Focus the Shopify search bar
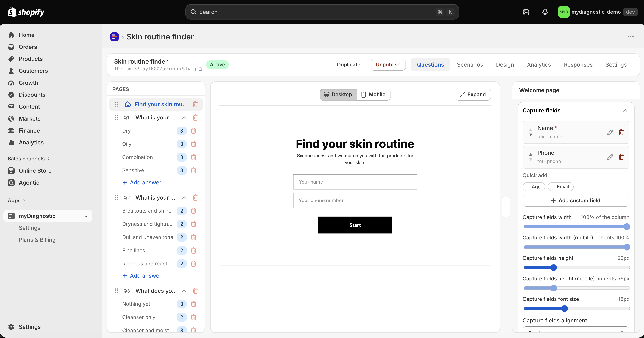This screenshot has width=644, height=338. point(322,12)
